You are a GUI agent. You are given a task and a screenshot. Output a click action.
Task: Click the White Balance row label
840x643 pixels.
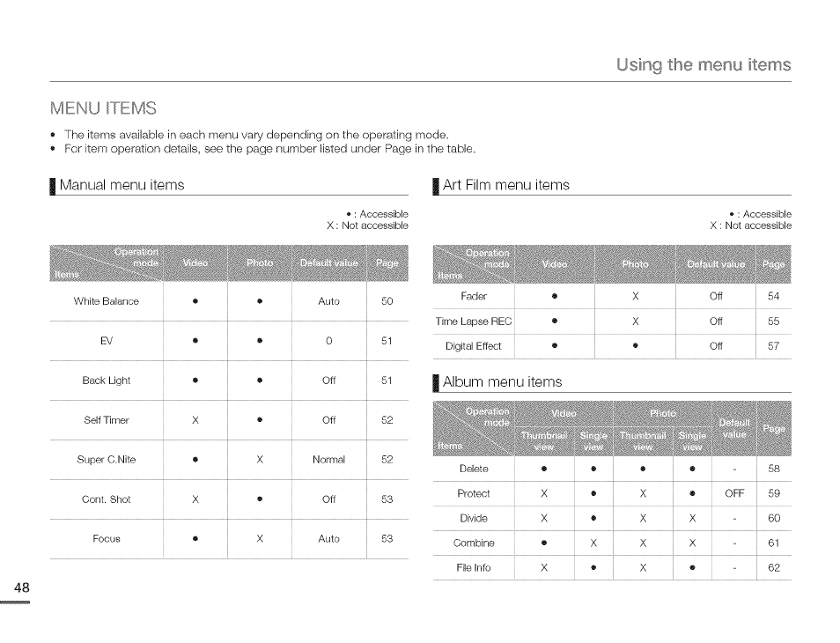[106, 301]
